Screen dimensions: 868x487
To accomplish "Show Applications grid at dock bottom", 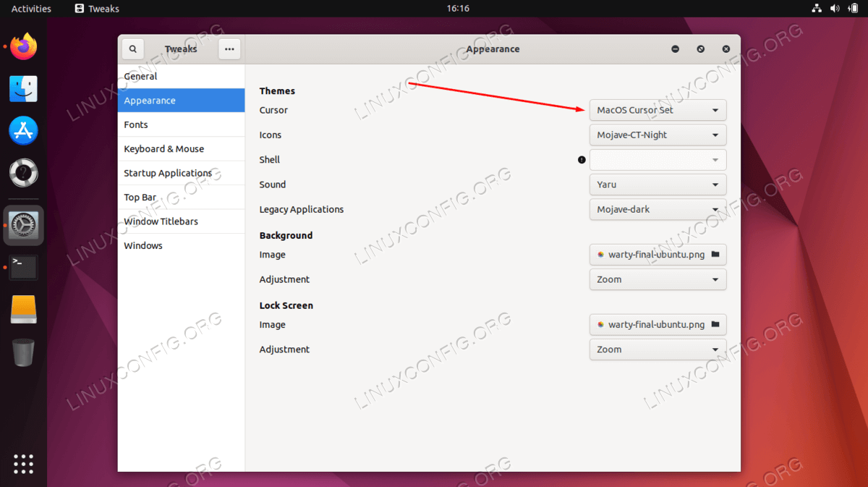I will pyautogui.click(x=24, y=463).
